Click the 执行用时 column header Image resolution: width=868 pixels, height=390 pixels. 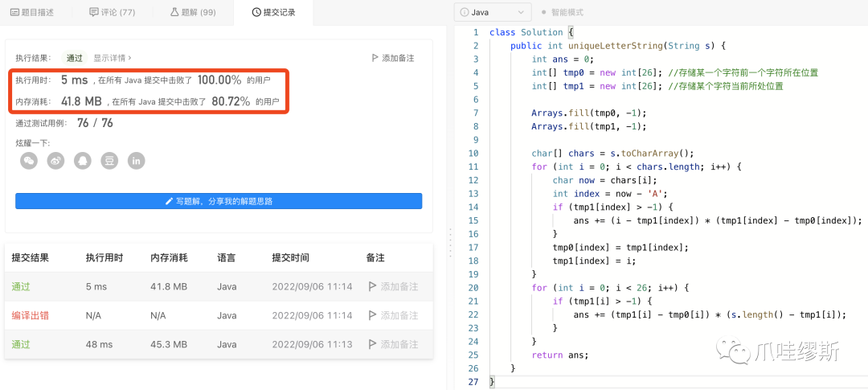click(104, 257)
